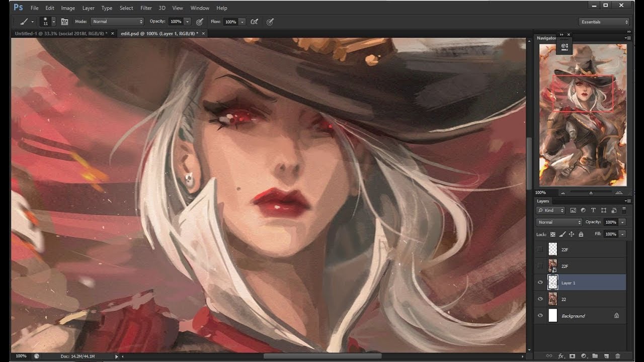644x362 pixels.
Task: Open the layer filter Kind dropdown
Action: tap(550, 210)
